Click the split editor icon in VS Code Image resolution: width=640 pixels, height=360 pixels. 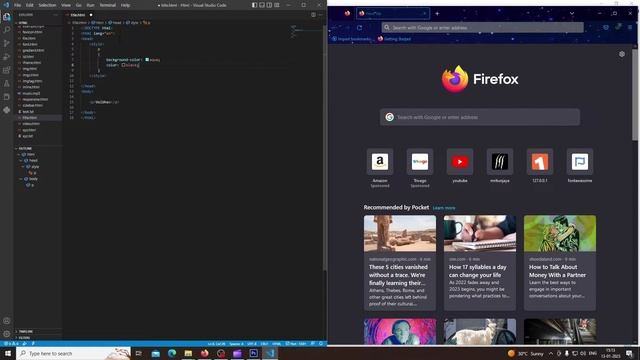pyautogui.click(x=313, y=15)
